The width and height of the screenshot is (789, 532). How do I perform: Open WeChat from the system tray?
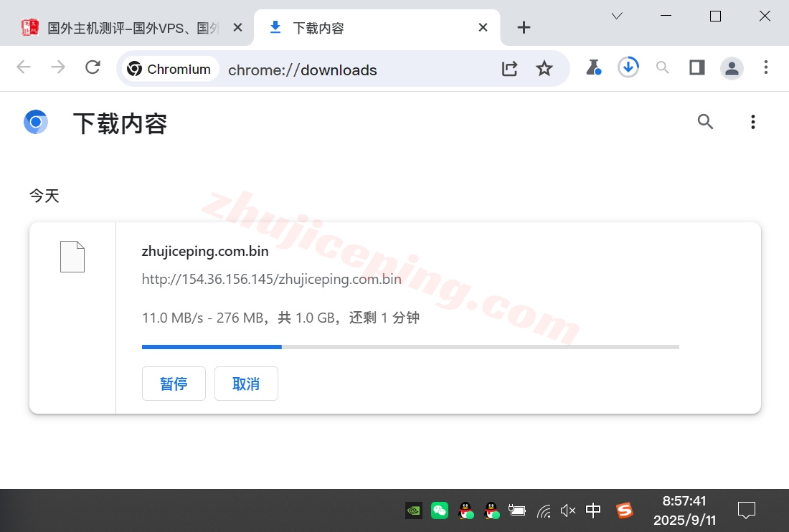coord(440,511)
